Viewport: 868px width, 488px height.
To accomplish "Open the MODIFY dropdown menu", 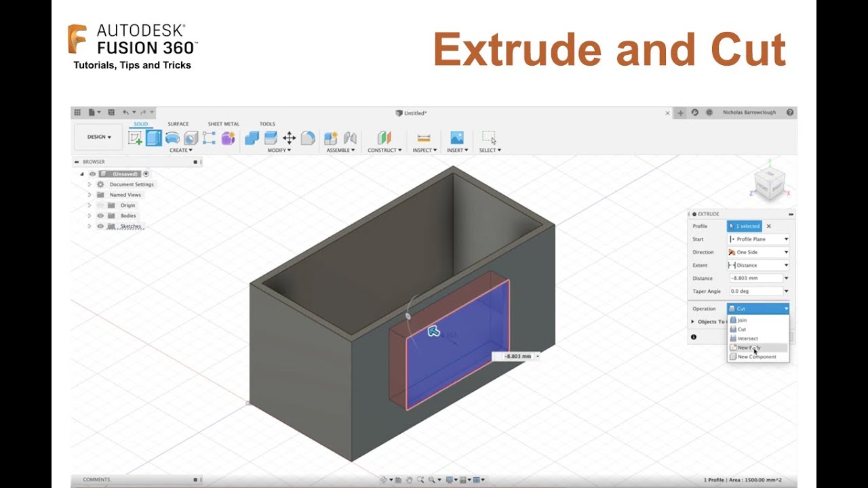I will pyautogui.click(x=278, y=150).
